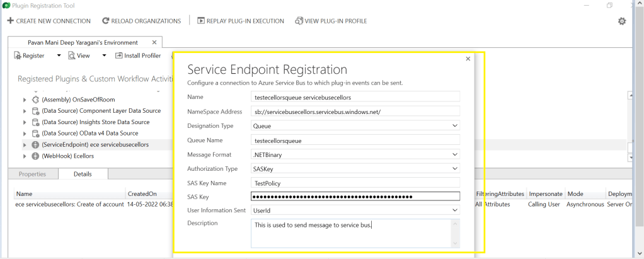Expand the OnSaveOfRoom assembly node

25,100
